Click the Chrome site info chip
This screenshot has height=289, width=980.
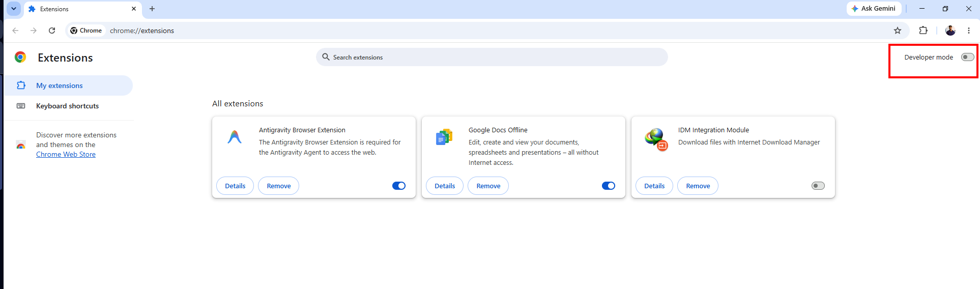[86, 31]
